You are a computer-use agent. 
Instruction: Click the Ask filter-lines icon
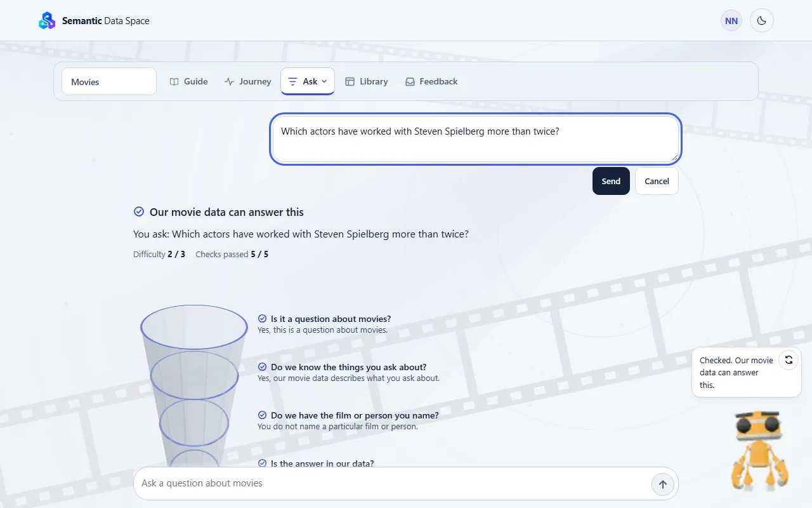[292, 81]
